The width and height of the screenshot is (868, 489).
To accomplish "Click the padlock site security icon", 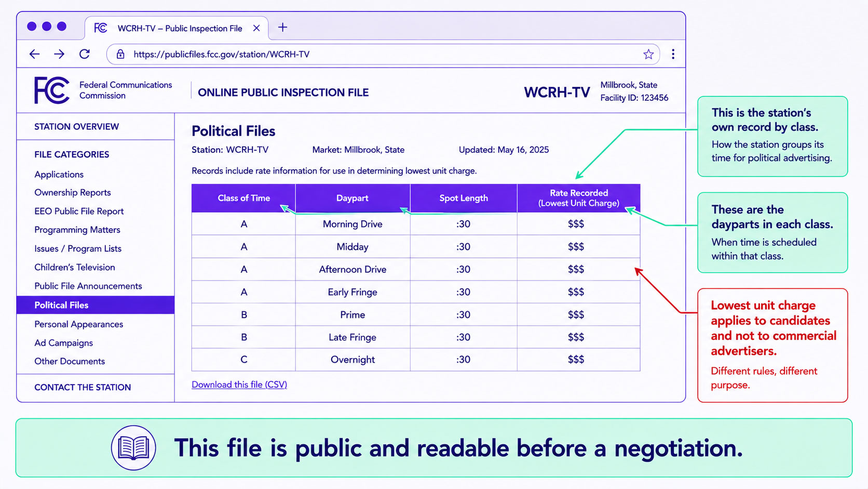I will (120, 54).
